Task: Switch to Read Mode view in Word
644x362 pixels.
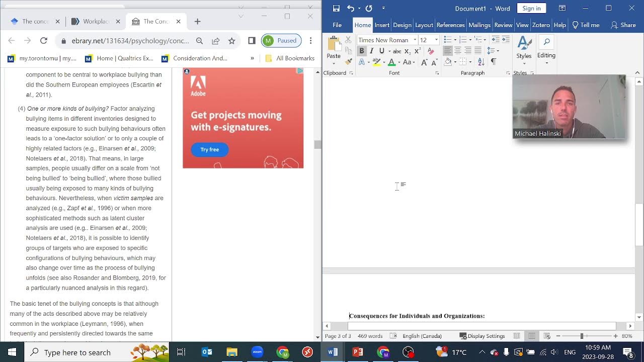Action: tap(517, 336)
